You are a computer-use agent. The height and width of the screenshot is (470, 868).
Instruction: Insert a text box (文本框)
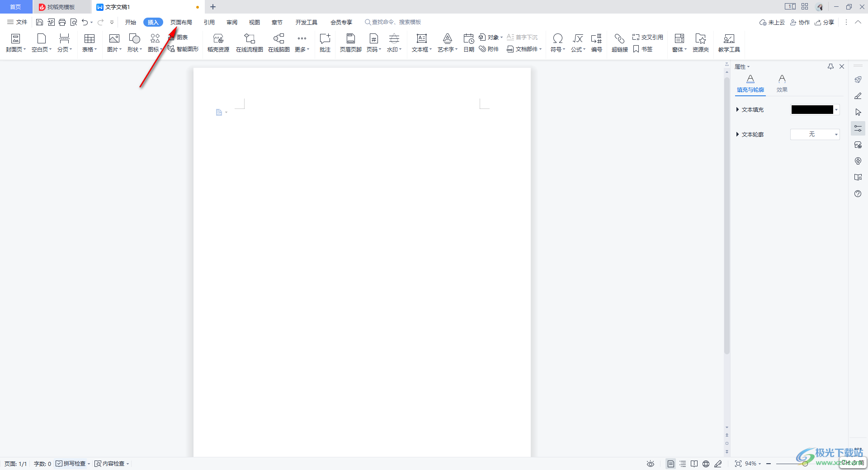click(422, 43)
